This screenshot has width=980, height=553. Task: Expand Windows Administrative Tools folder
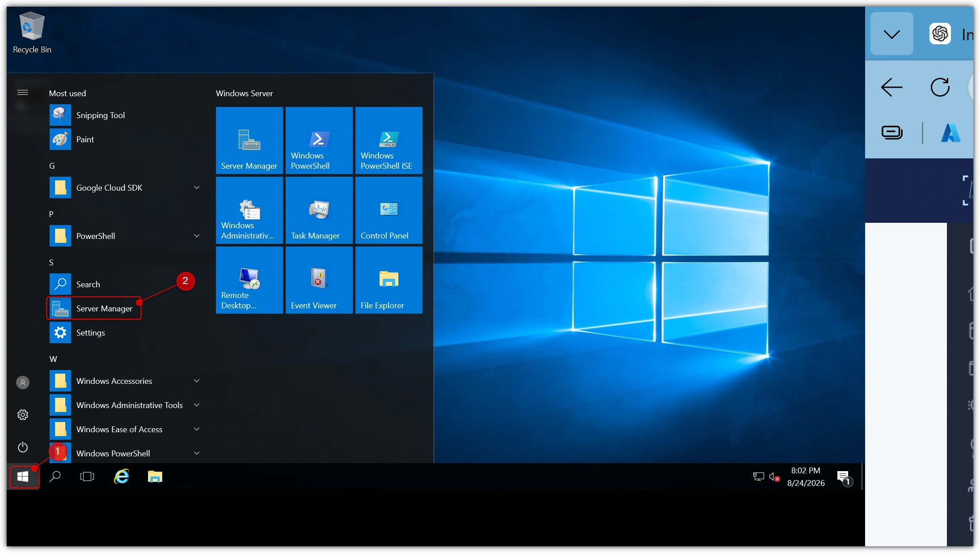[x=125, y=405]
